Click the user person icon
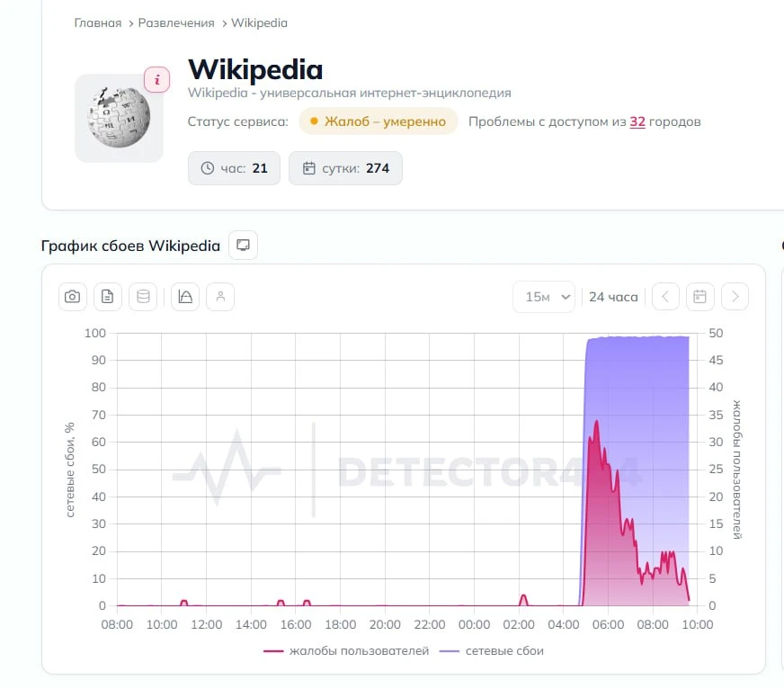Image resolution: width=784 pixels, height=689 pixels. (x=220, y=297)
